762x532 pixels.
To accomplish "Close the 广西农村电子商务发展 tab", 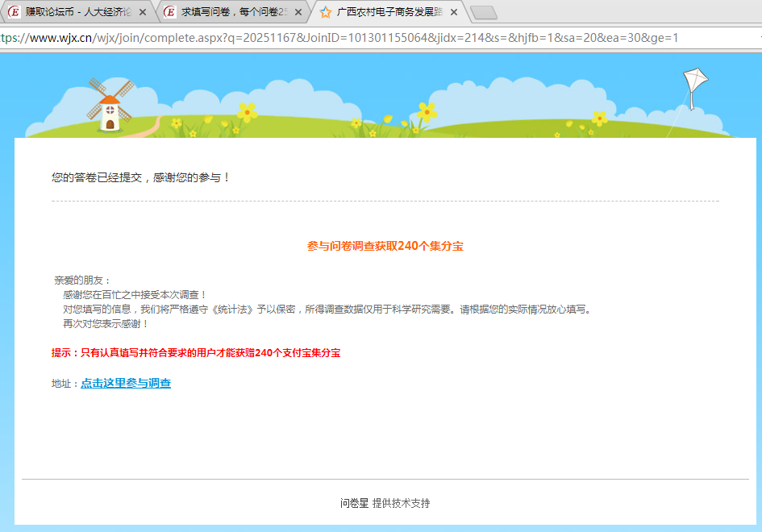I will click(454, 12).
